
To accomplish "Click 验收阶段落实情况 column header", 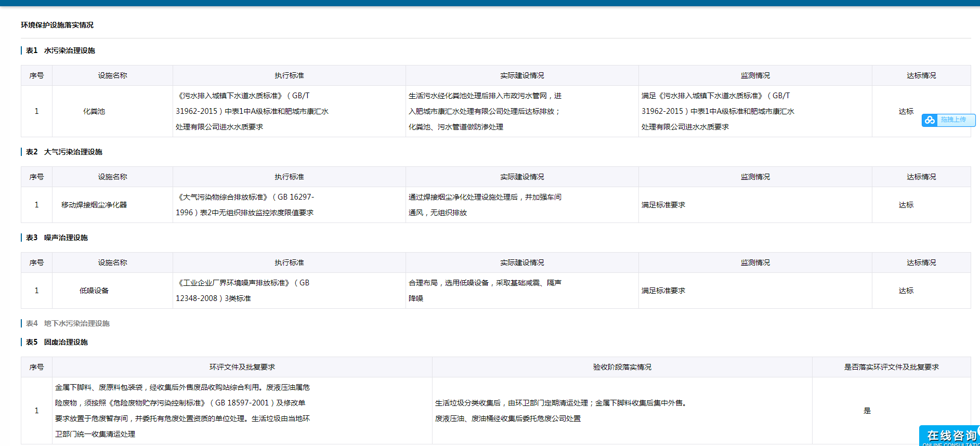I will [x=622, y=367].
